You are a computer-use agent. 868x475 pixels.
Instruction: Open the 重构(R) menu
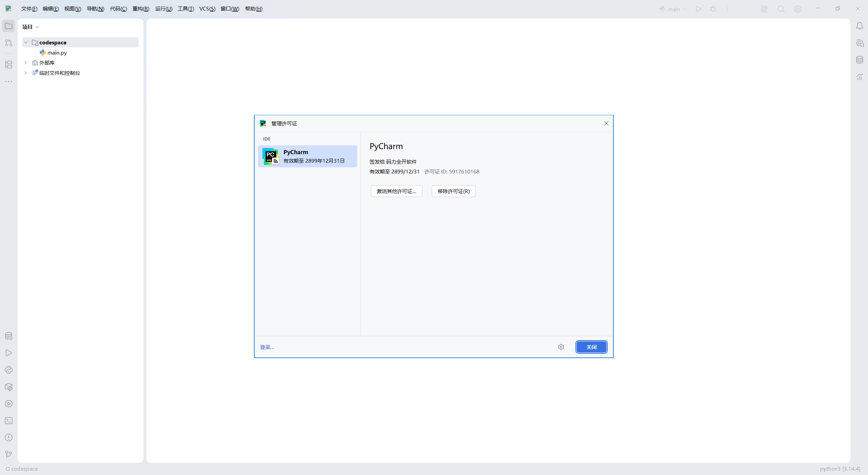pyautogui.click(x=141, y=9)
